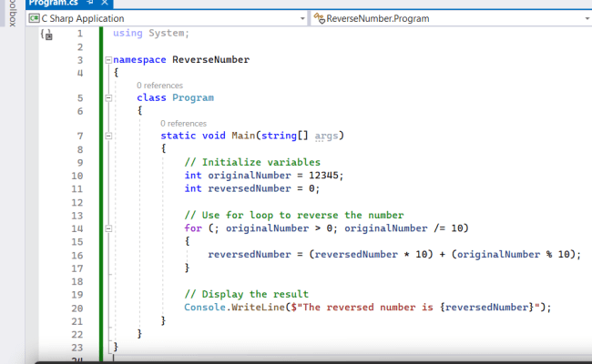This screenshot has height=364, width=592.
Task: Click the '// Initialize variables' comment
Action: (x=252, y=163)
